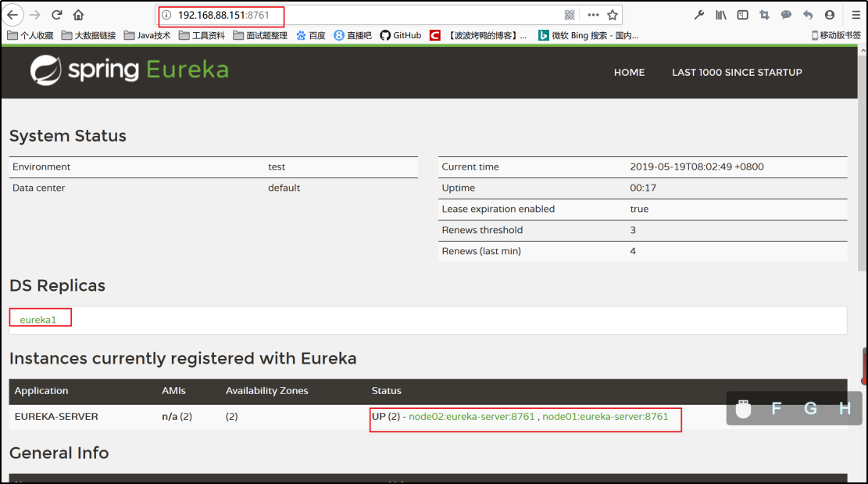Click the Data center value default

coord(284,188)
